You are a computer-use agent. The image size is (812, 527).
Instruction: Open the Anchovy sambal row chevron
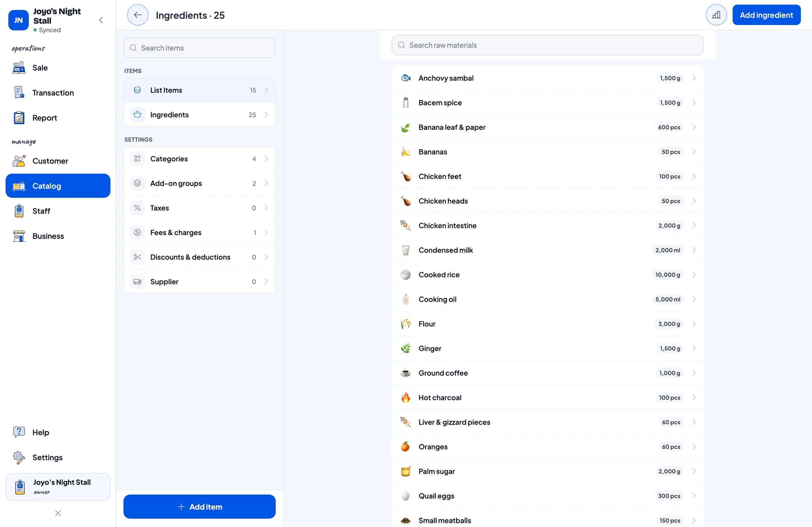694,78
